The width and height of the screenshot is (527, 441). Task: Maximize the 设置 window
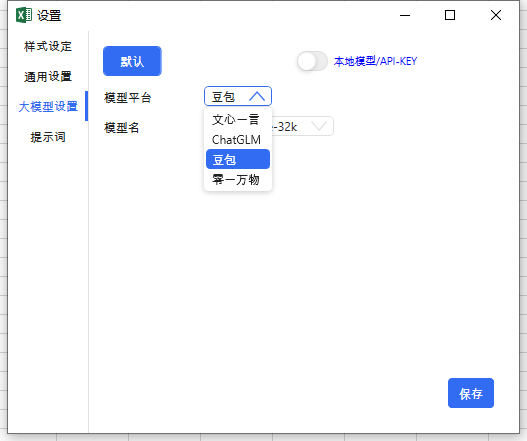tap(450, 15)
